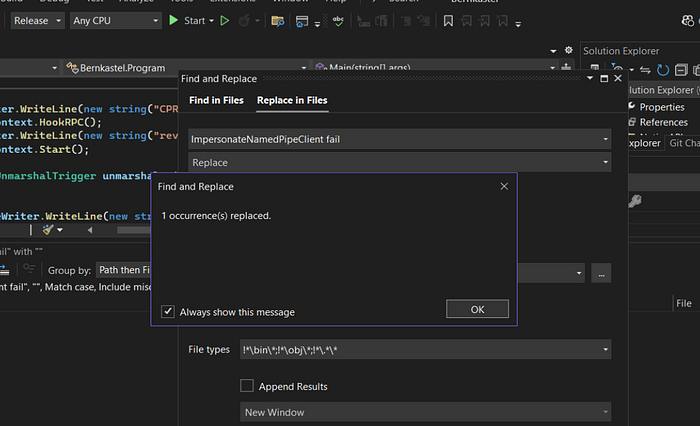700x426 pixels.
Task: Select the Properties node in Solution Explorer
Action: (662, 107)
